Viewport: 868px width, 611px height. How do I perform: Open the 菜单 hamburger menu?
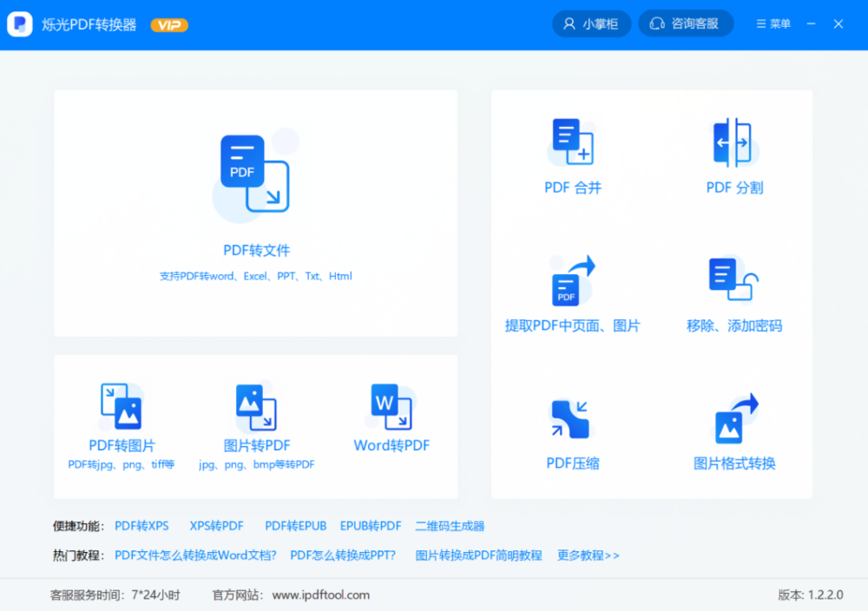tap(773, 24)
